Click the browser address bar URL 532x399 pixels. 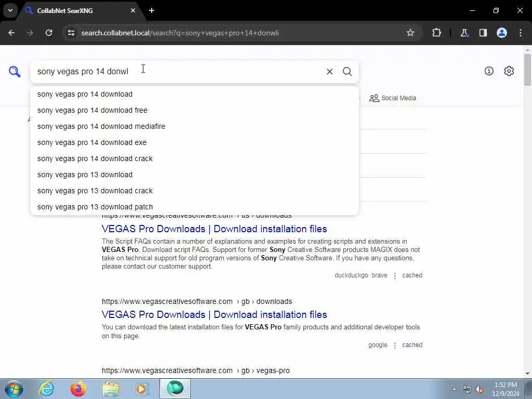tap(180, 33)
